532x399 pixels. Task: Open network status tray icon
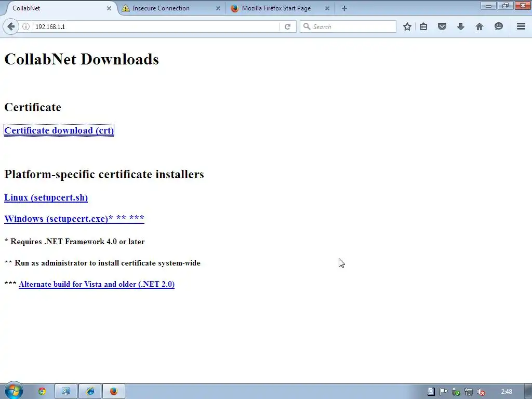468,392
